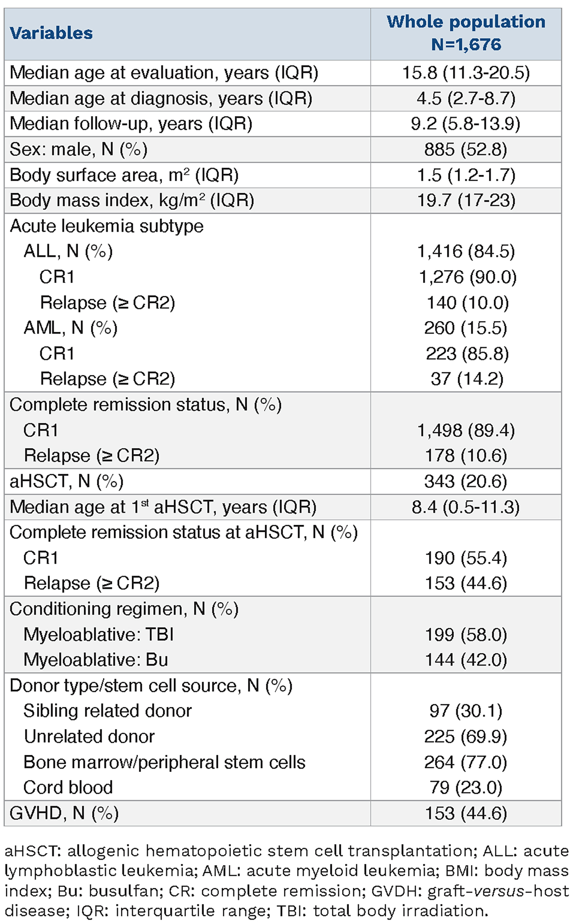Screen dimensions: 573x924
Task: Click the Myeloablative: TBI row label
Action: (98, 634)
